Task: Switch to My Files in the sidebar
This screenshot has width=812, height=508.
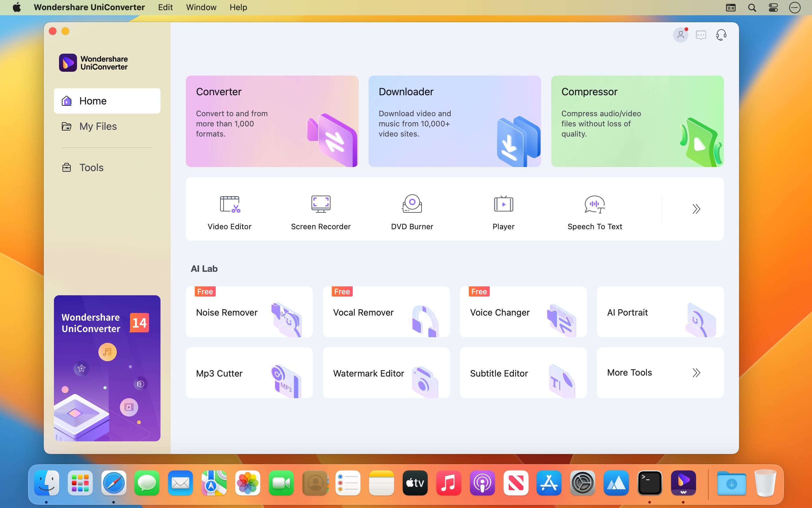Action: pyautogui.click(x=107, y=126)
